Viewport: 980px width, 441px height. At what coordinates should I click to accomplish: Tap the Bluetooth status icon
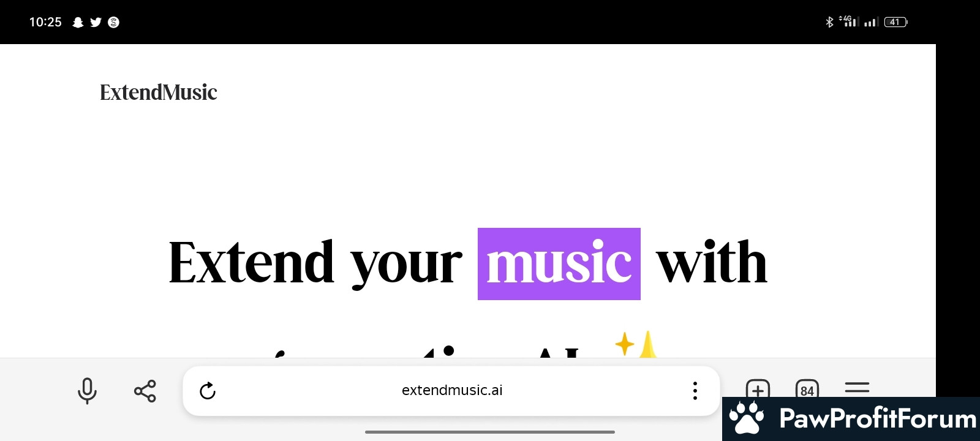click(829, 22)
